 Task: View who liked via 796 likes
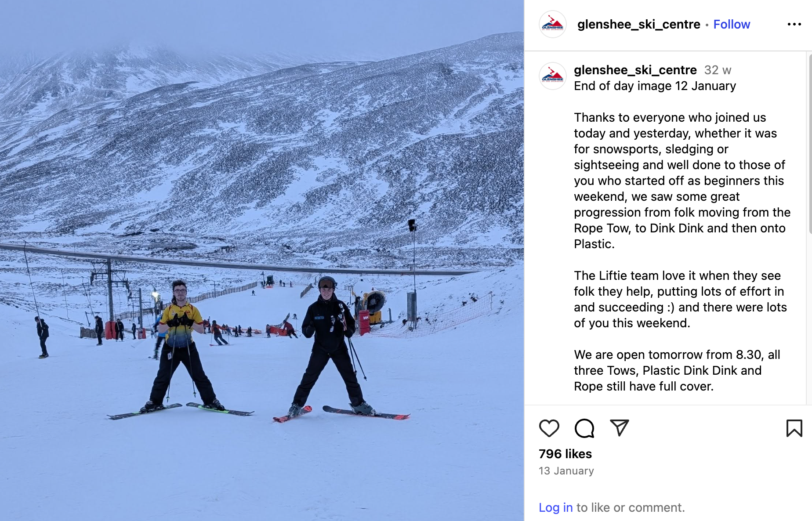click(x=565, y=454)
